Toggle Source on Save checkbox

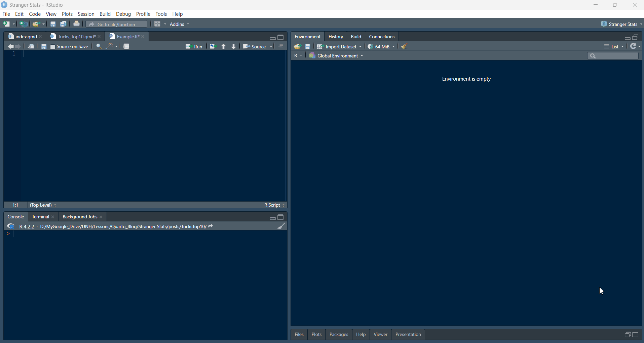(53, 47)
